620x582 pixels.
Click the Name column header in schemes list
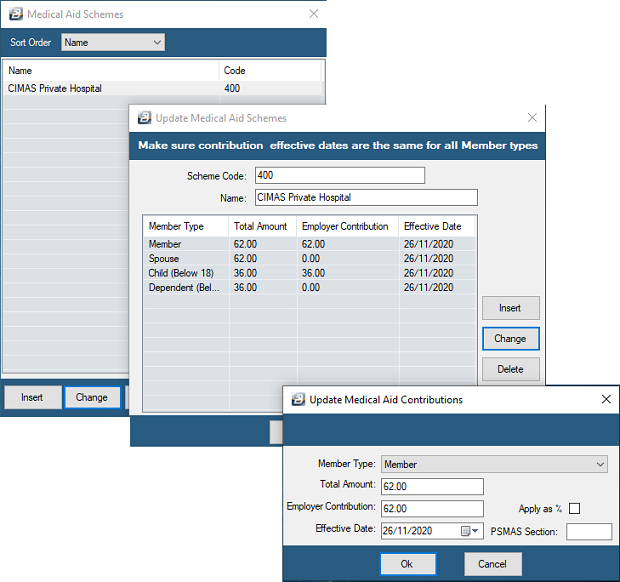tap(111, 70)
